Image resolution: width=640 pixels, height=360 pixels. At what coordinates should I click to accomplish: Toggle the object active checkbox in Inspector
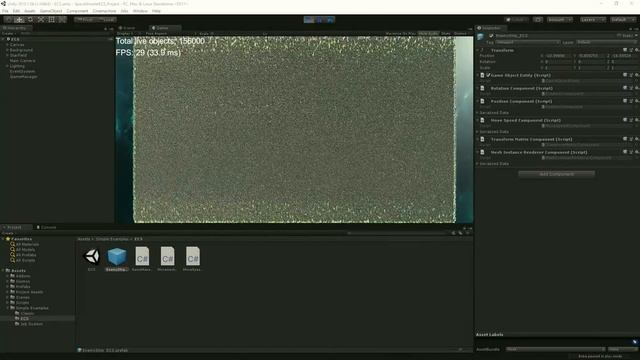pos(491,36)
